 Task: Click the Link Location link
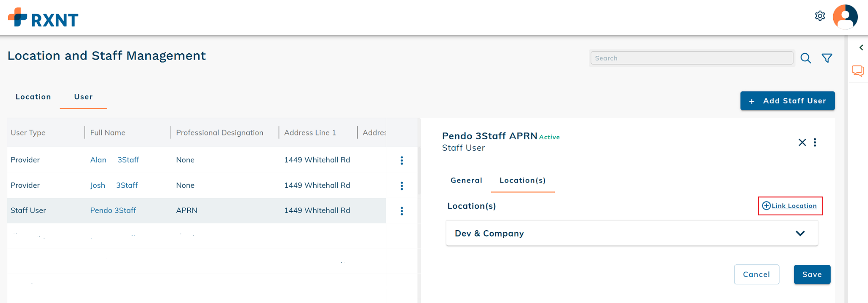coord(790,206)
